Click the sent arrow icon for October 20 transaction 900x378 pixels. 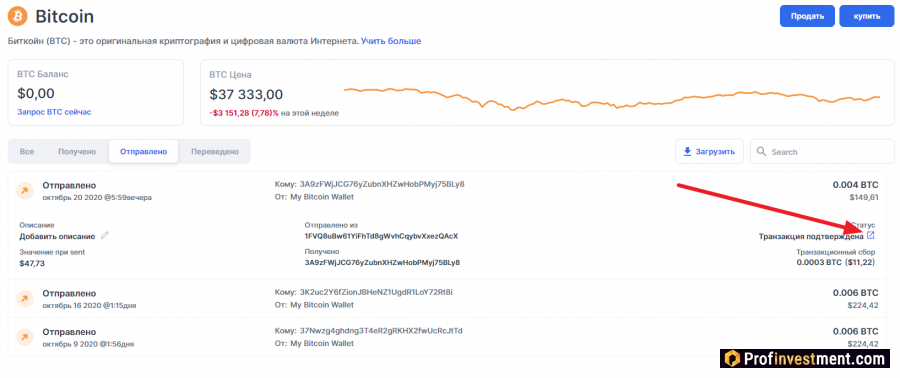pos(25,191)
